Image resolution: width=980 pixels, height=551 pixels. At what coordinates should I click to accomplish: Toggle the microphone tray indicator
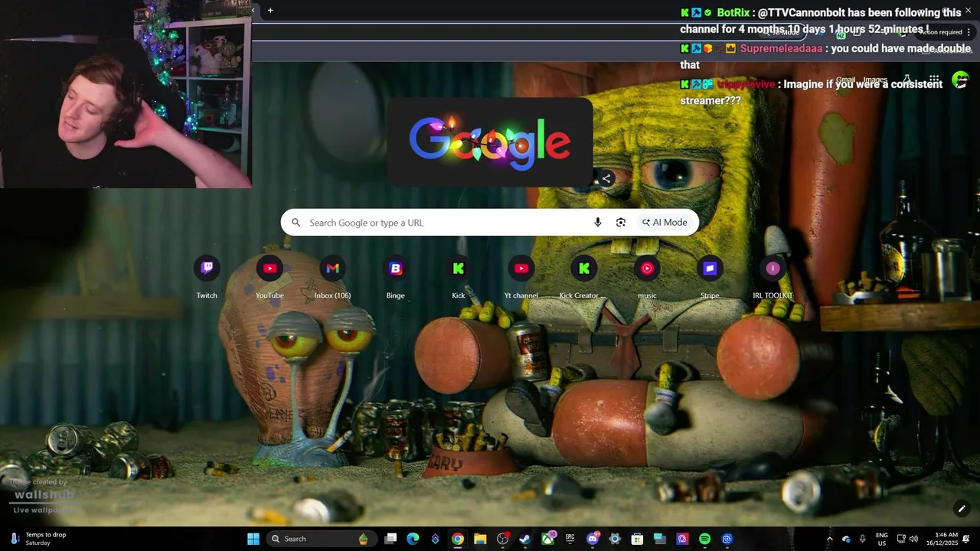tap(863, 539)
